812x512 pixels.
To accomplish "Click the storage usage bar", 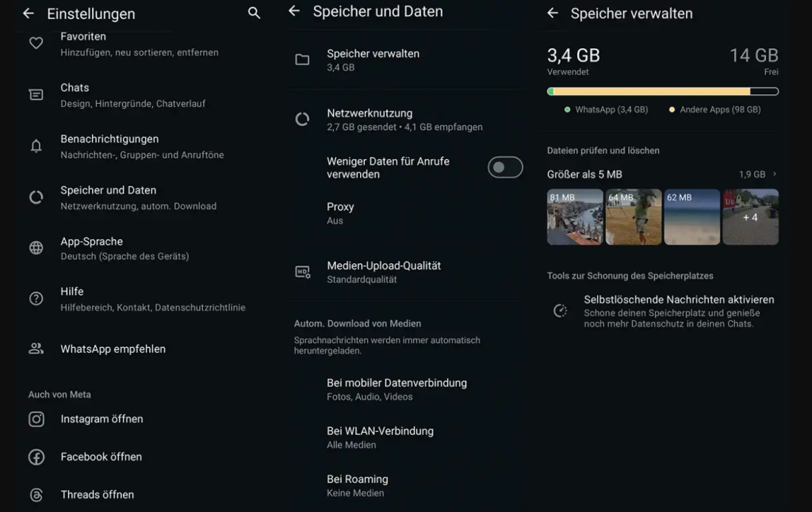I will click(x=662, y=92).
